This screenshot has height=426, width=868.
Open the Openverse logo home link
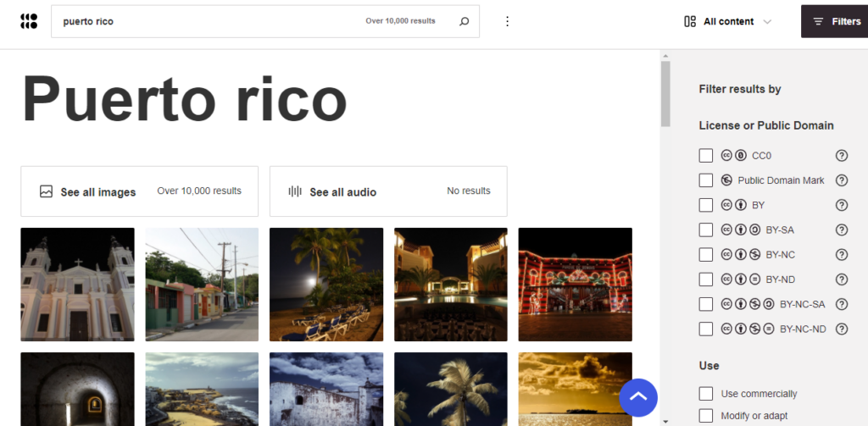(29, 21)
